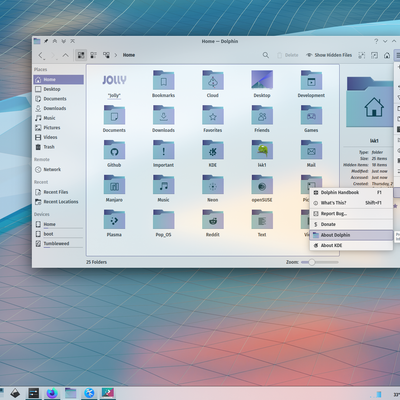Screen dimensions: 400x400
Task: Select the Mail folder
Action: 311,154
